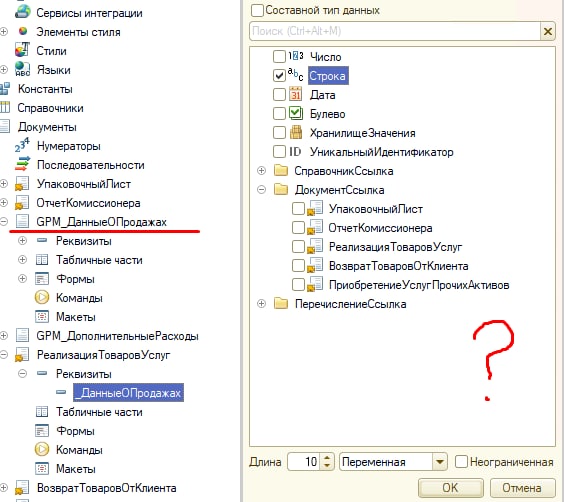Click the Стили palette icon
Viewport: 564px width, 502px height.
coord(22,50)
